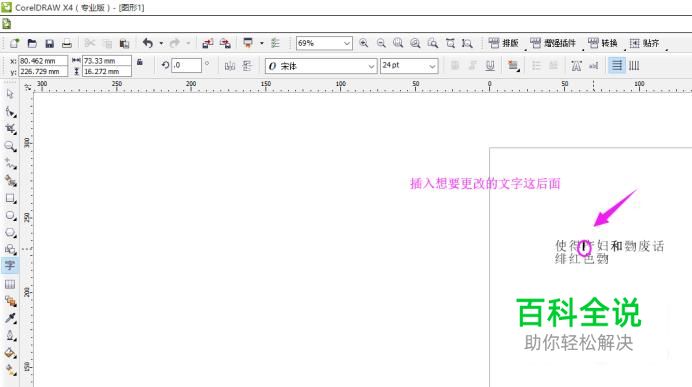Select the Polygon tool
Viewport: 692px width, 387px height.
click(x=10, y=233)
